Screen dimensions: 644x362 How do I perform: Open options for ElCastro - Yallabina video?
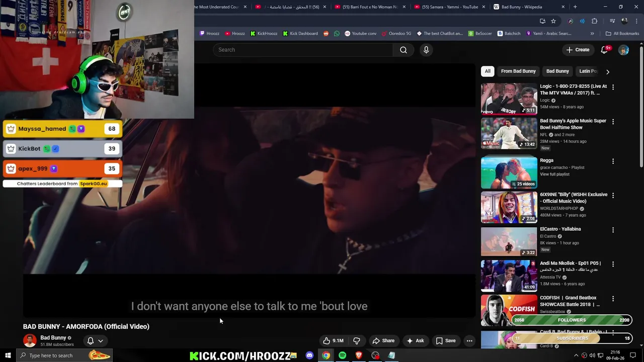(x=613, y=230)
